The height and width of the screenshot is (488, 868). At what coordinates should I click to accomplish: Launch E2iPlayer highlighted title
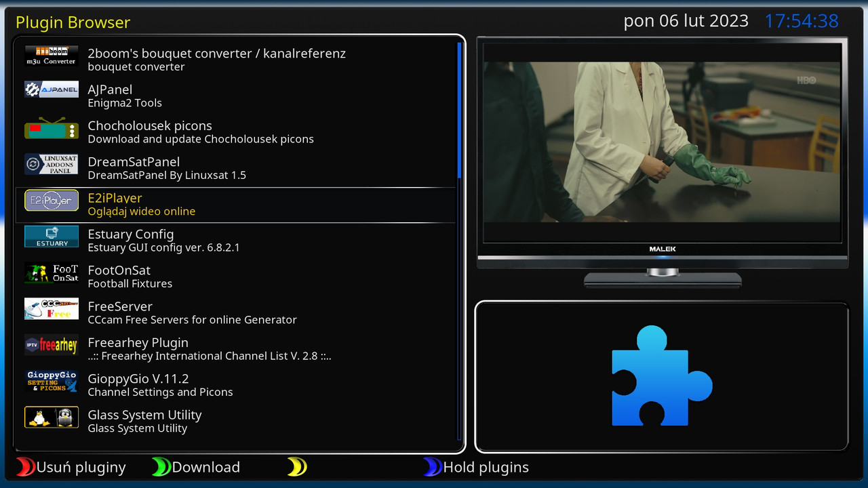pyautogui.click(x=115, y=198)
